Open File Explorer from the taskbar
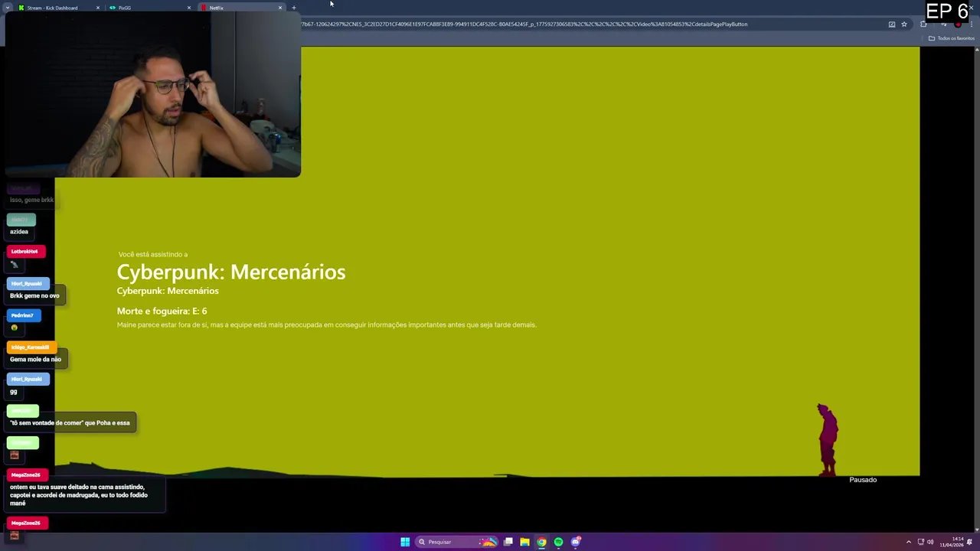Image resolution: width=980 pixels, height=551 pixels. [524, 542]
